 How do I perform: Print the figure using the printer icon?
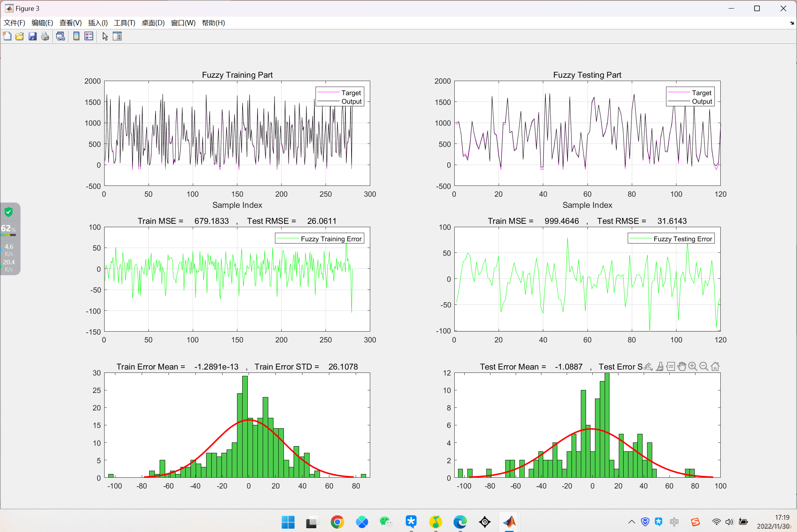(x=45, y=36)
